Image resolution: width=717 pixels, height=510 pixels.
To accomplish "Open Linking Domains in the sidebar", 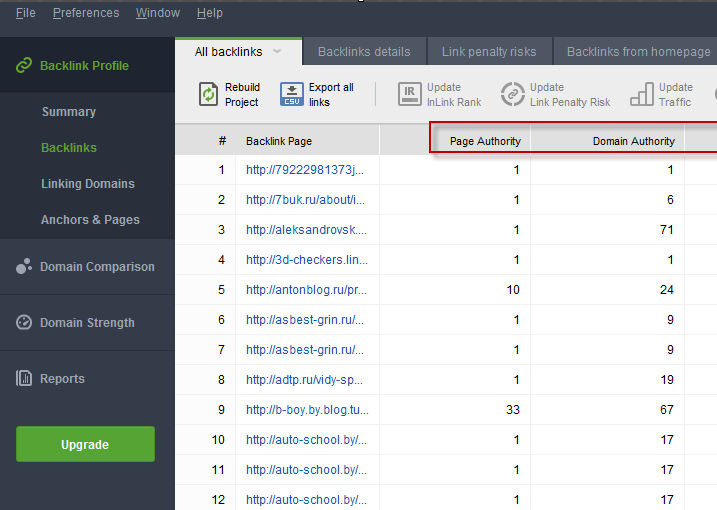I will pos(88,183).
